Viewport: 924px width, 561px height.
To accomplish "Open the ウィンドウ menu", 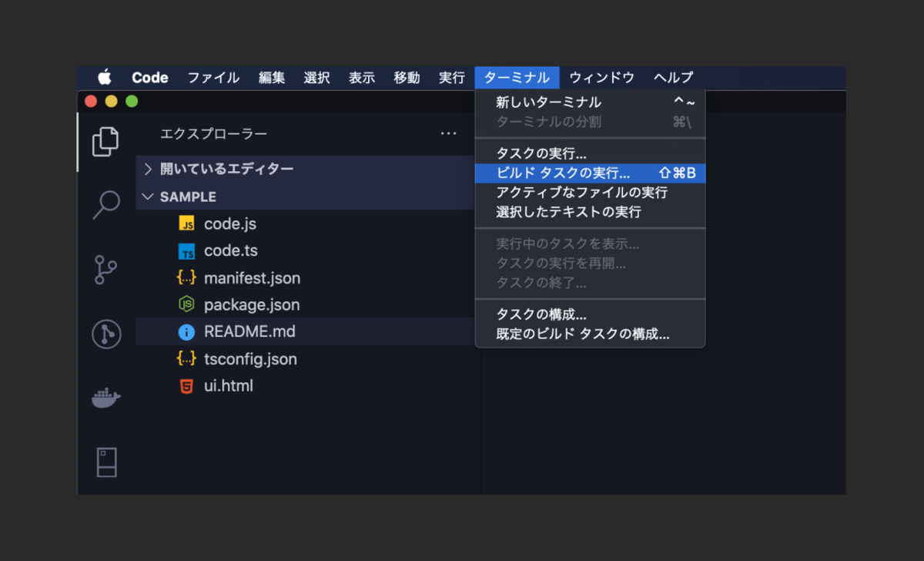I will click(601, 77).
